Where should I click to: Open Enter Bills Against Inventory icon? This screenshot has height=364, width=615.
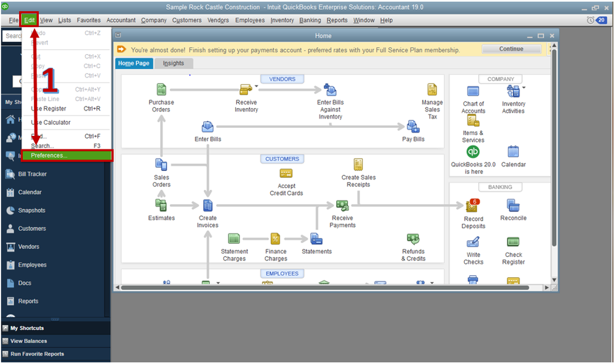(x=330, y=90)
